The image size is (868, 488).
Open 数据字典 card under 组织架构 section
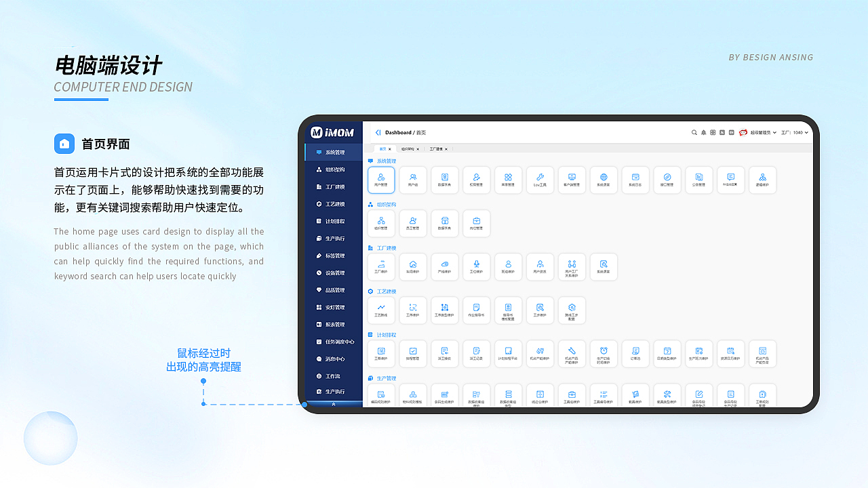tap(445, 224)
